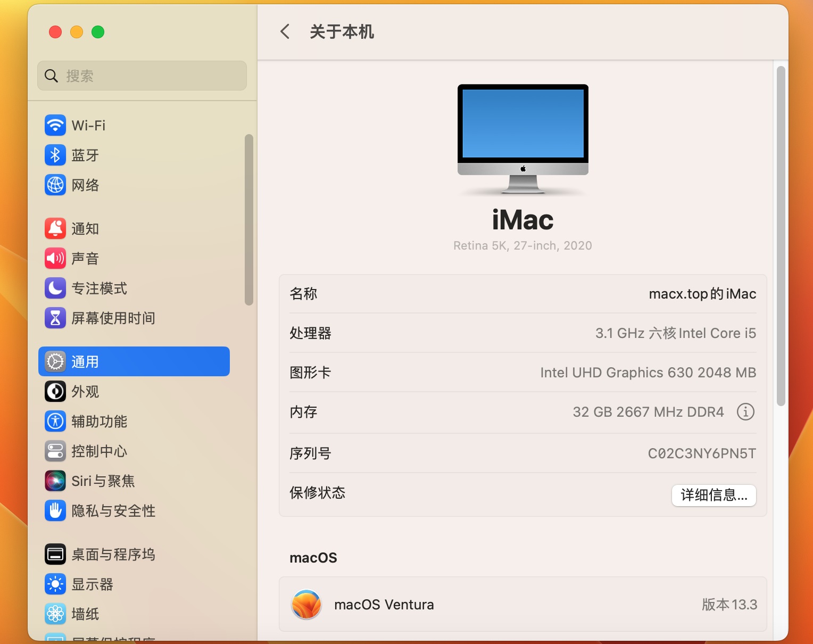Open 外观 (Appearance) settings
813x644 pixels.
coord(85,392)
